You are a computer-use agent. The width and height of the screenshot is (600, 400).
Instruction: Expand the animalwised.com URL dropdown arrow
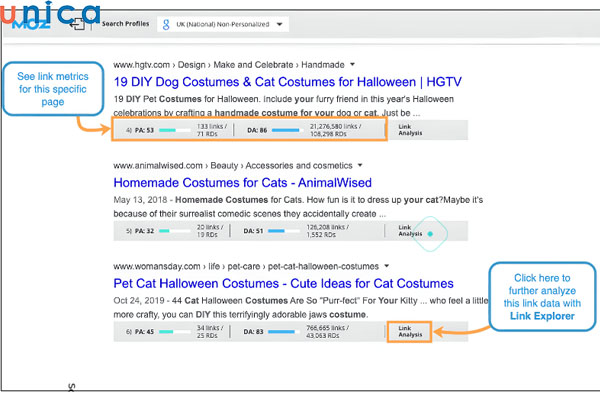point(359,165)
